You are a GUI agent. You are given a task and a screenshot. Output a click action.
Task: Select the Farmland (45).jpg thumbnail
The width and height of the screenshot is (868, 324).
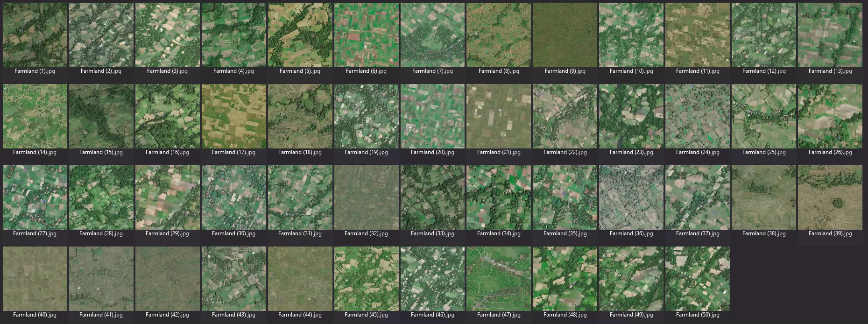(366, 279)
